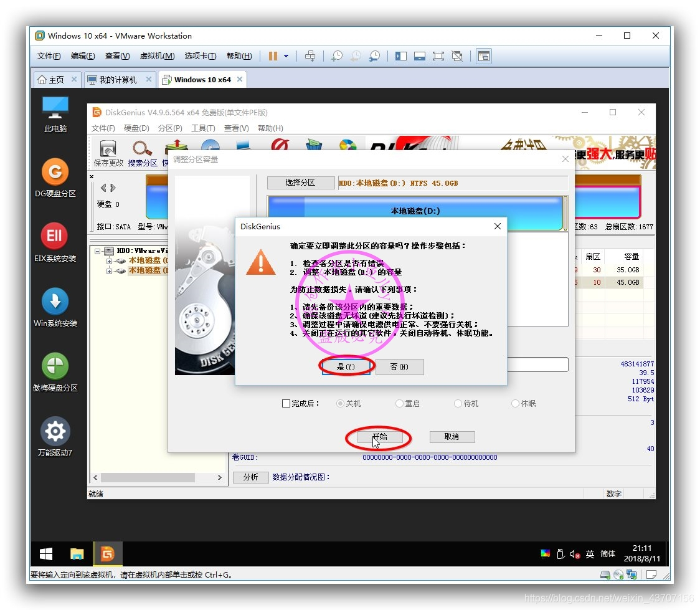Click the 简体 IME indicator
This screenshot has width=700, height=610.
(608, 554)
